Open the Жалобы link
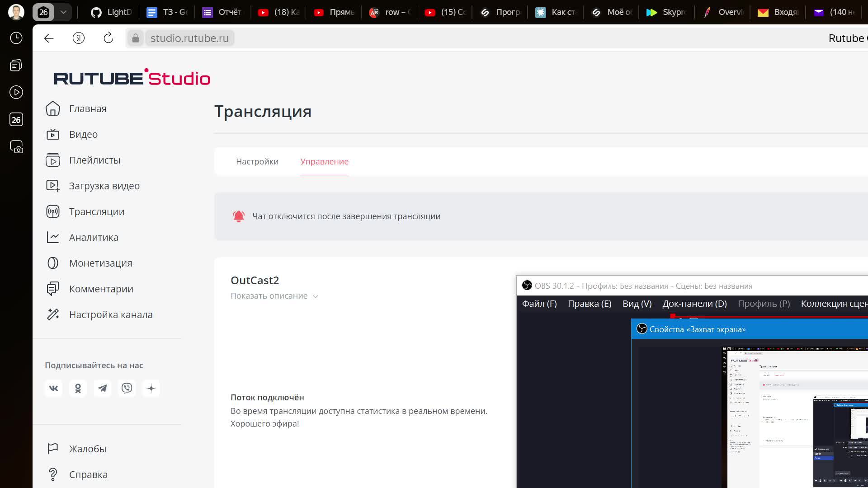 coord(87,449)
